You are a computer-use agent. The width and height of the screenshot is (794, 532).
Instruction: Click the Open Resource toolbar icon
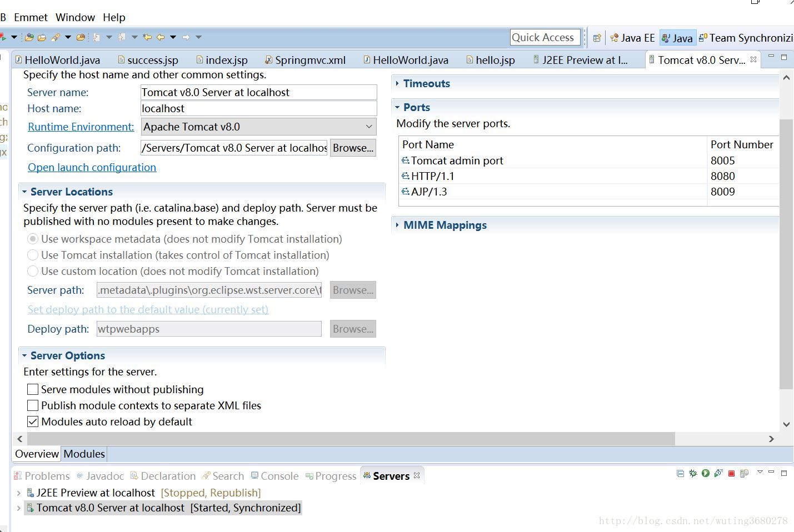pyautogui.click(x=81, y=37)
